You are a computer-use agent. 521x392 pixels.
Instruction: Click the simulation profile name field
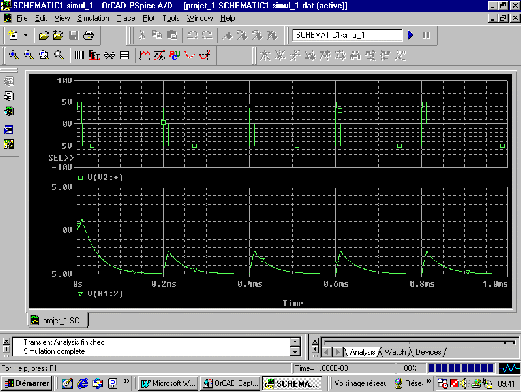pyautogui.click(x=347, y=35)
